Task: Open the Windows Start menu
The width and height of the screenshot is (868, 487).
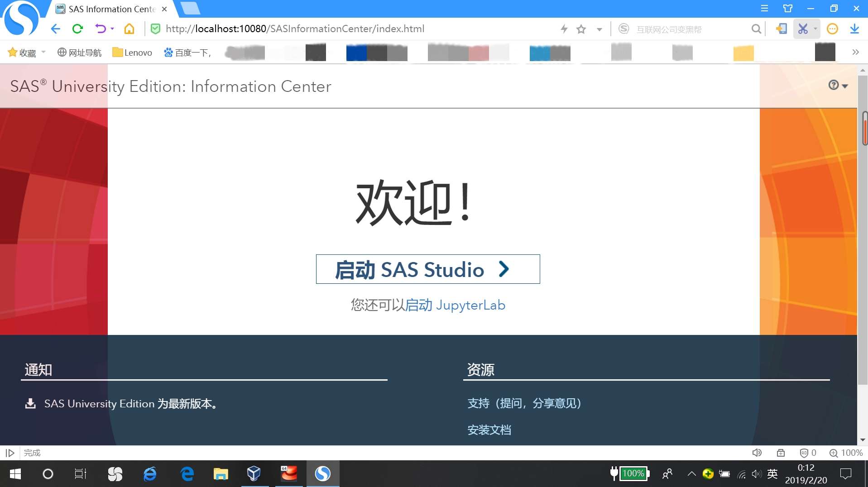Action: 15,474
